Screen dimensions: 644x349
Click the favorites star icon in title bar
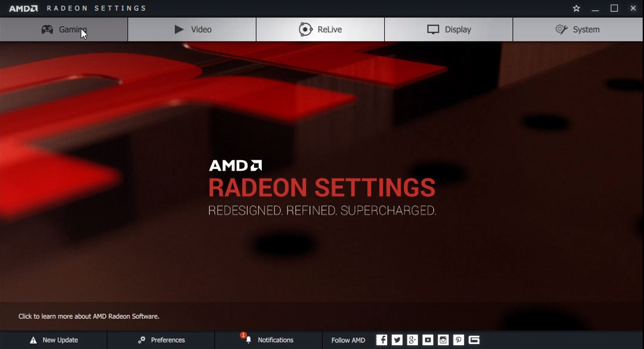576,9
